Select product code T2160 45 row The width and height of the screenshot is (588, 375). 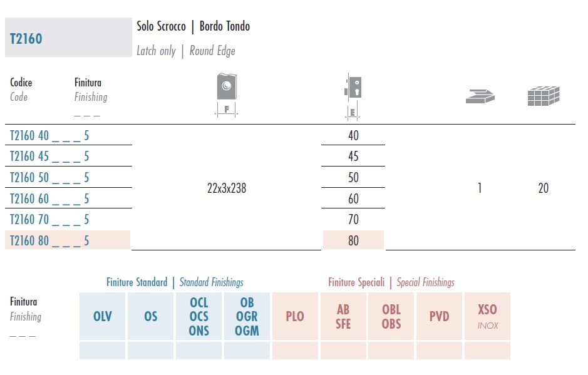click(68, 156)
